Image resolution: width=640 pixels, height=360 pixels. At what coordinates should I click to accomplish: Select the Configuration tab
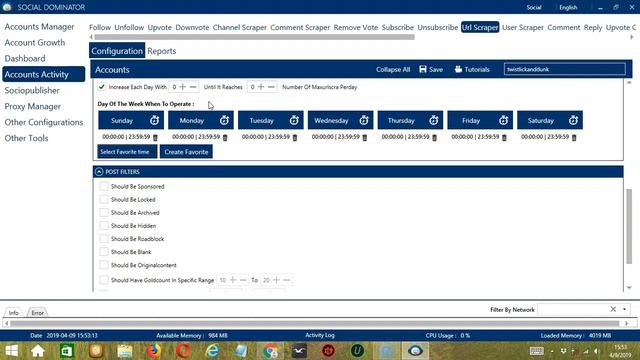pos(117,51)
